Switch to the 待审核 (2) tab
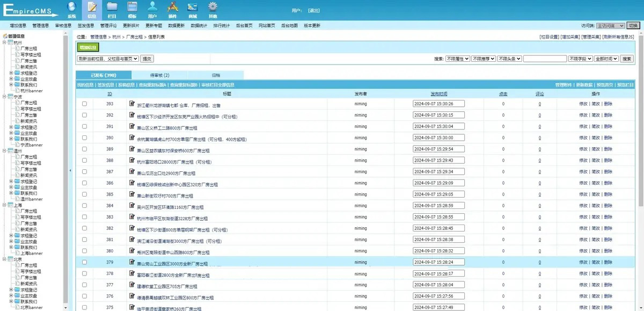This screenshot has height=311, width=644. [x=159, y=75]
